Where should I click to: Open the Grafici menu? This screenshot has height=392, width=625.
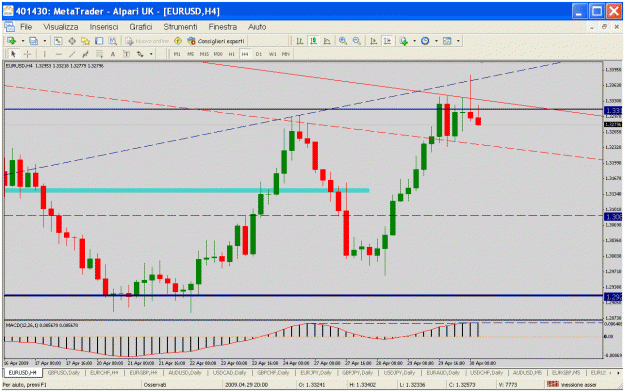(x=141, y=27)
